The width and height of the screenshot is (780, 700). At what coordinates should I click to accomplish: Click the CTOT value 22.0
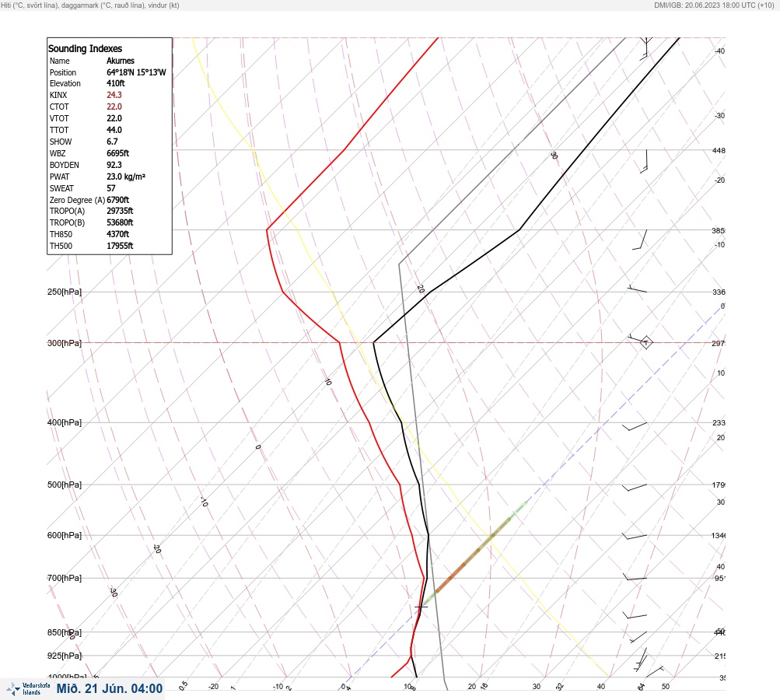pyautogui.click(x=114, y=107)
